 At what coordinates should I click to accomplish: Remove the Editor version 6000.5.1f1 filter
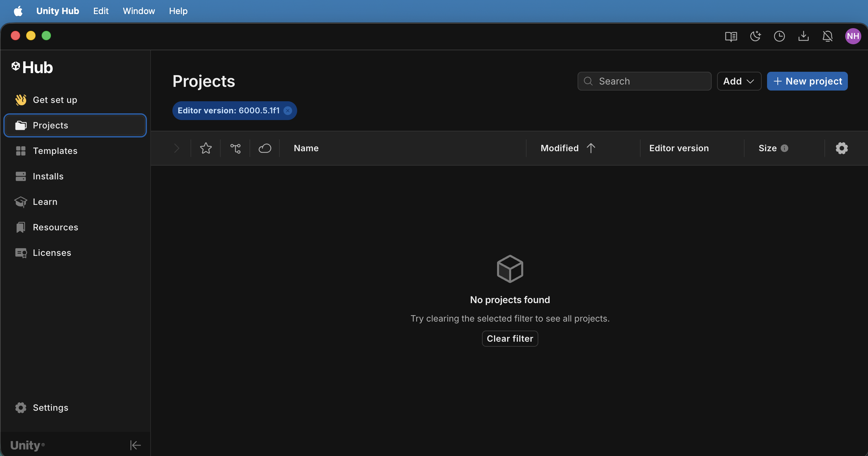[288, 110]
